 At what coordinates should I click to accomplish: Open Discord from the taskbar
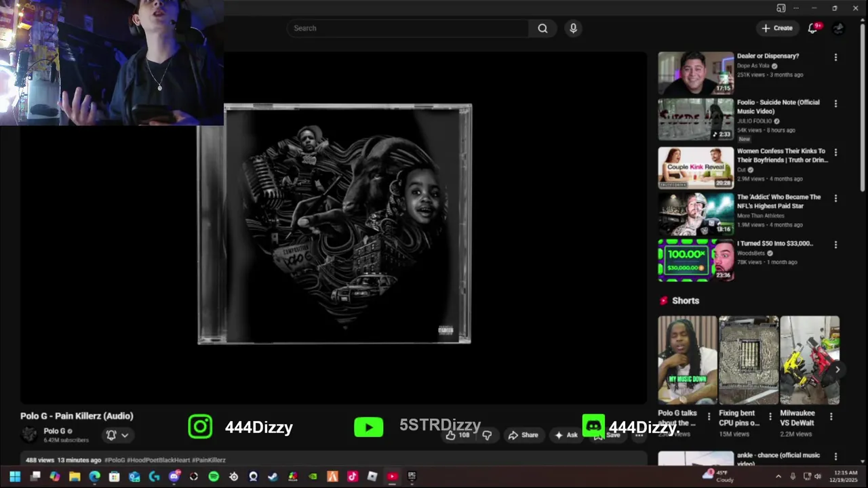(x=174, y=476)
